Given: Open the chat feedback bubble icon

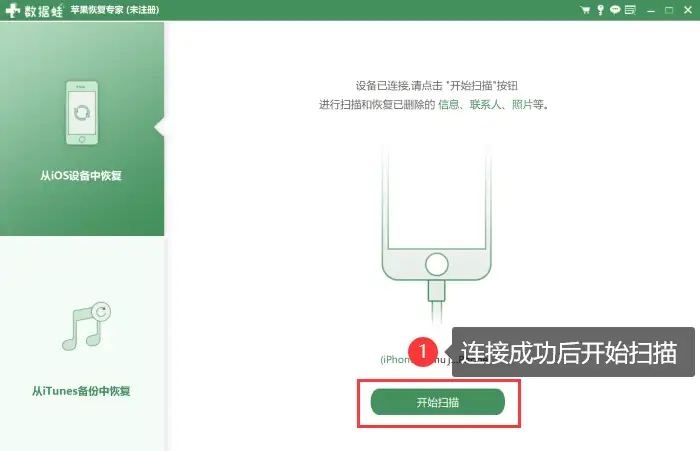Looking at the screenshot, I should coord(615,9).
